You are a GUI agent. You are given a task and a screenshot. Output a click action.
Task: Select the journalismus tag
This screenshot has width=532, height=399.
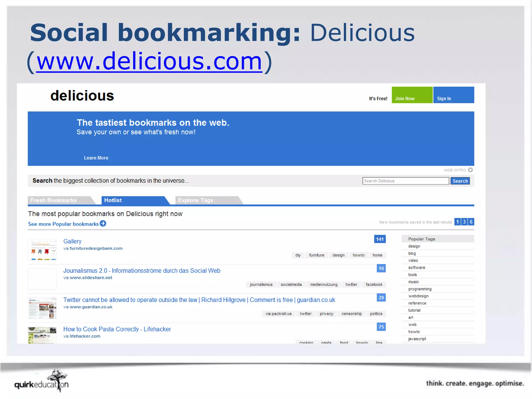pos(261,284)
